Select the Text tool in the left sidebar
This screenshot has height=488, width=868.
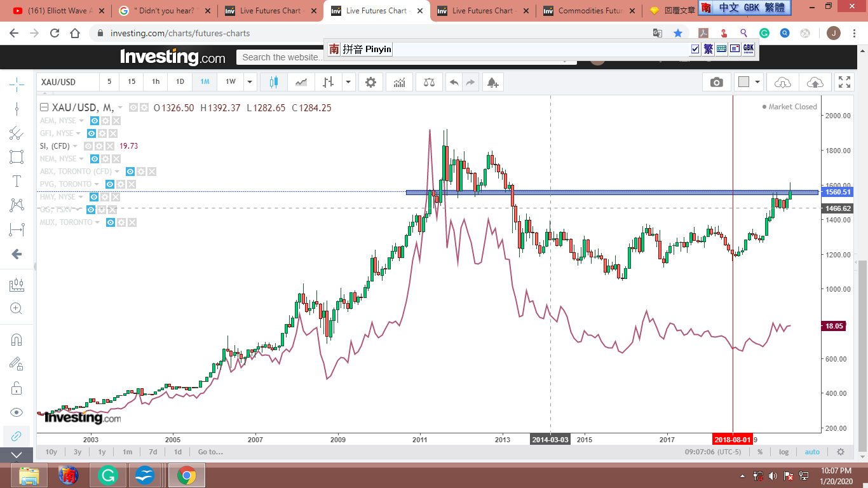[17, 181]
